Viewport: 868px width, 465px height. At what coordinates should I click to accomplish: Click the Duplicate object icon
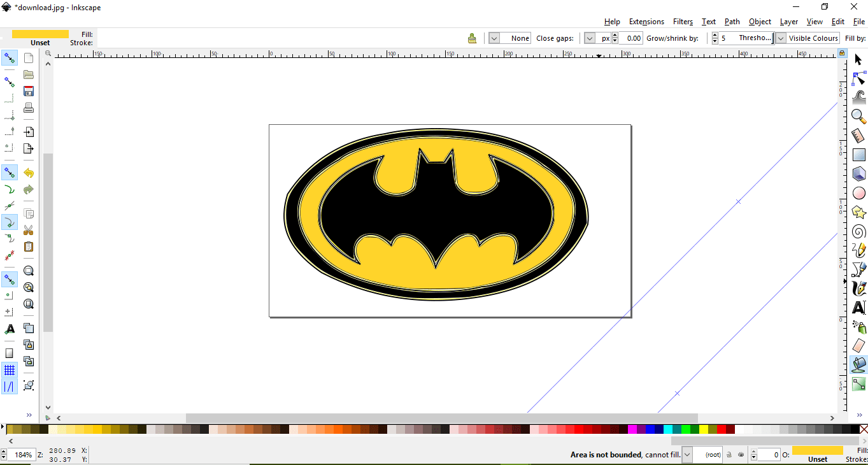click(x=29, y=328)
